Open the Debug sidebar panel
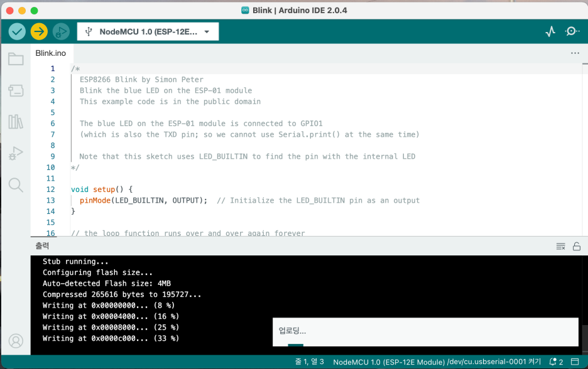This screenshot has height=369, width=588. [x=16, y=153]
